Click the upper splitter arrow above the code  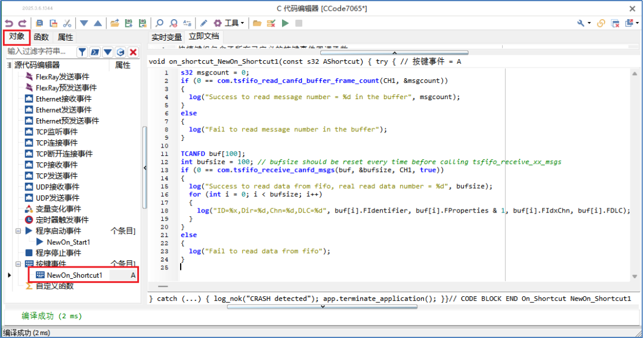(394, 53)
